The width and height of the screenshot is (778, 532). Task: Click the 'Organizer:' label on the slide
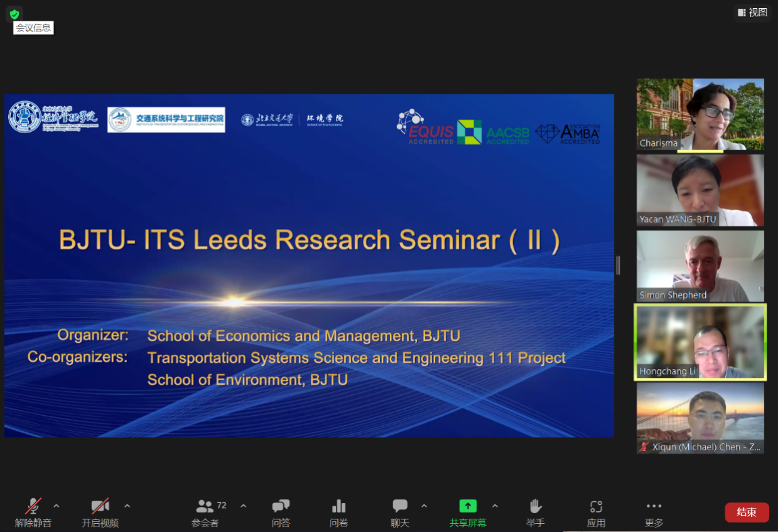point(93,335)
